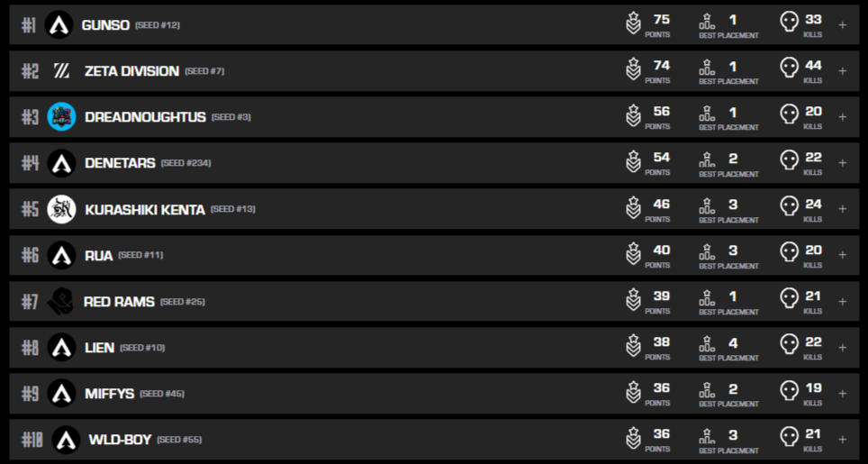Image resolution: width=868 pixels, height=464 pixels.
Task: Select the MIFFYS team name
Action: coord(109,394)
